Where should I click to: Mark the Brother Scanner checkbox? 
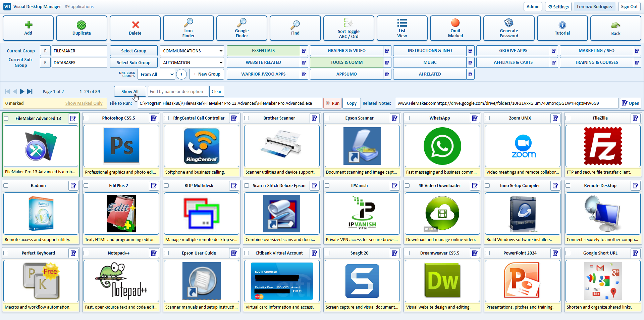pos(247,118)
